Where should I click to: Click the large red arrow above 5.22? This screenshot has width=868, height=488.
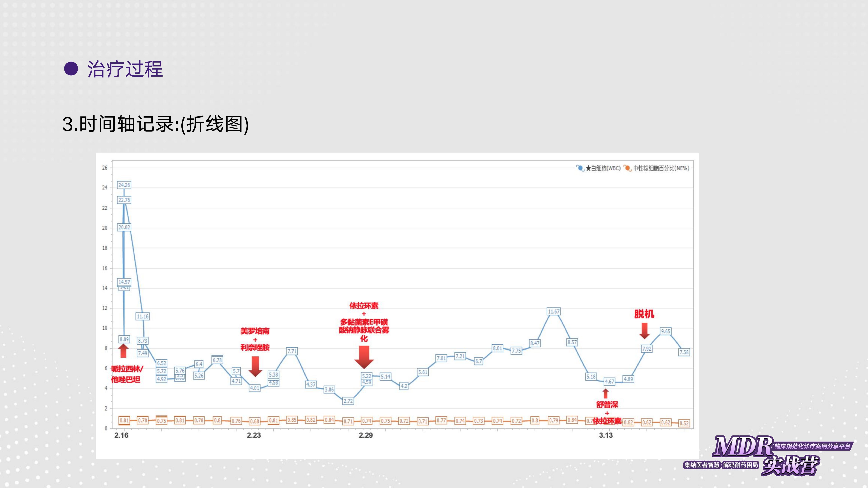click(364, 357)
